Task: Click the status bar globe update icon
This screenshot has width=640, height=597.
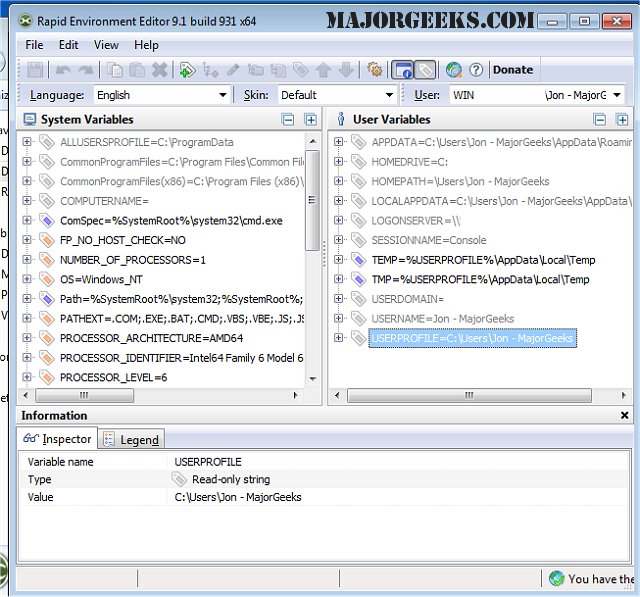Action: pyautogui.click(x=557, y=579)
